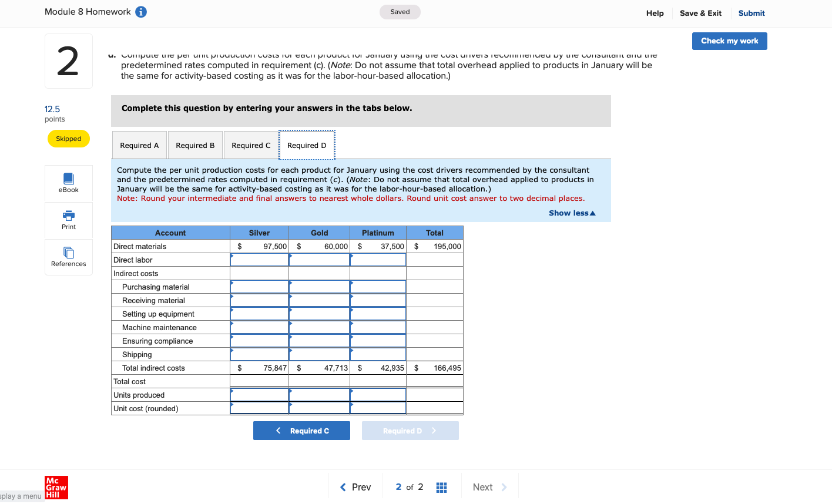Click the Next chevron arrow
832x504 pixels.
coord(504,487)
